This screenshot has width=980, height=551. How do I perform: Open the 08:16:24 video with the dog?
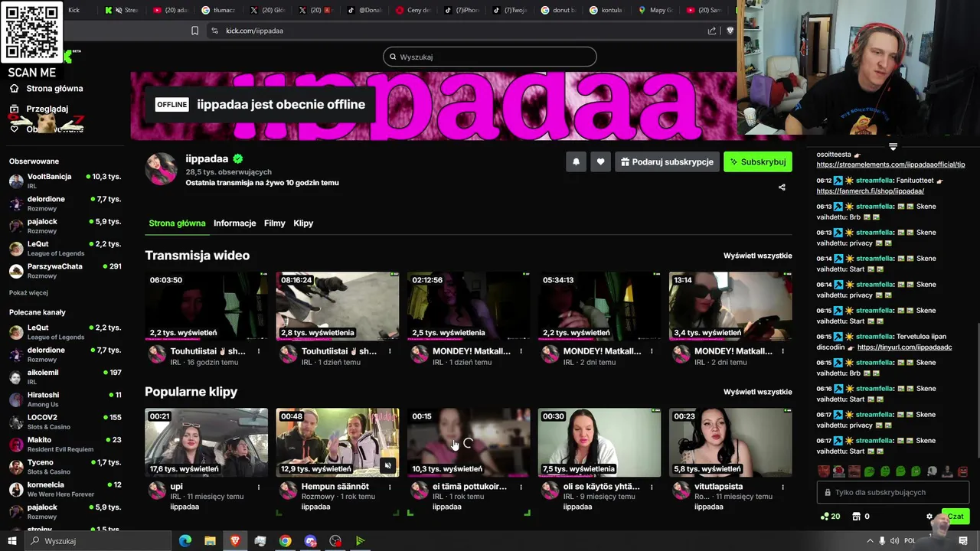[x=338, y=306]
